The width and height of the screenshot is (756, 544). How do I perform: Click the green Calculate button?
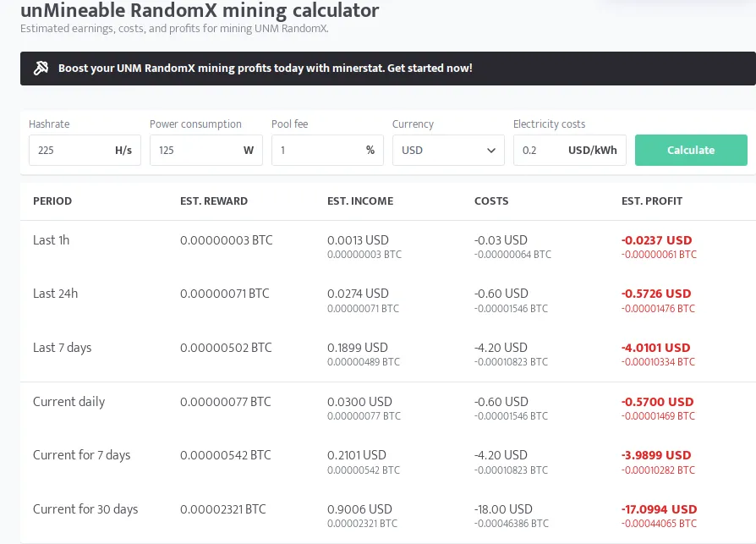coord(691,150)
